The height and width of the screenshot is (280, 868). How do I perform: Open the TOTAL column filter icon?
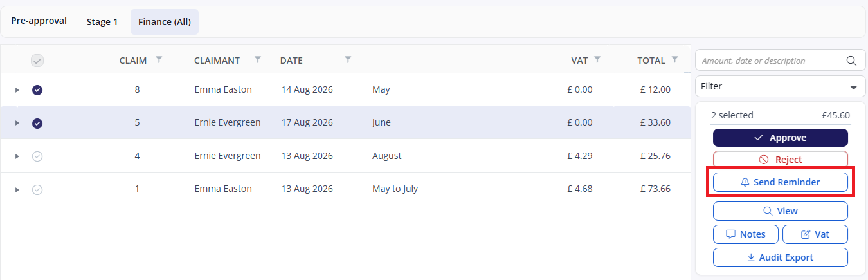pos(674,59)
